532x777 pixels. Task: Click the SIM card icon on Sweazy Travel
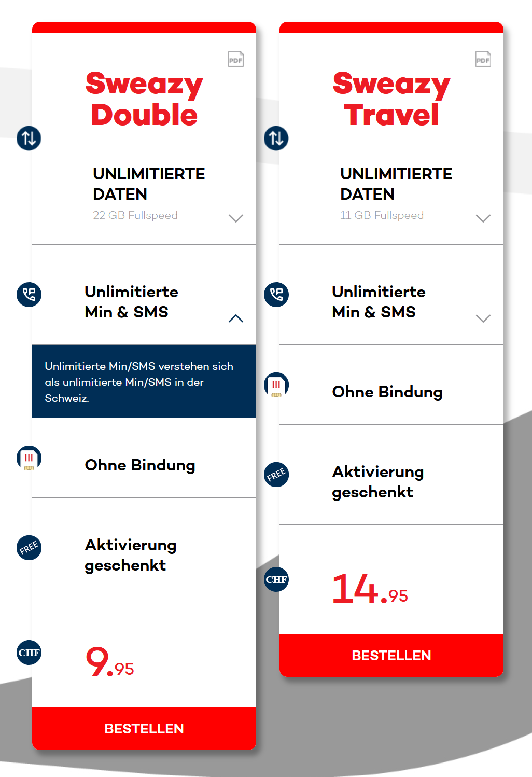(276, 385)
